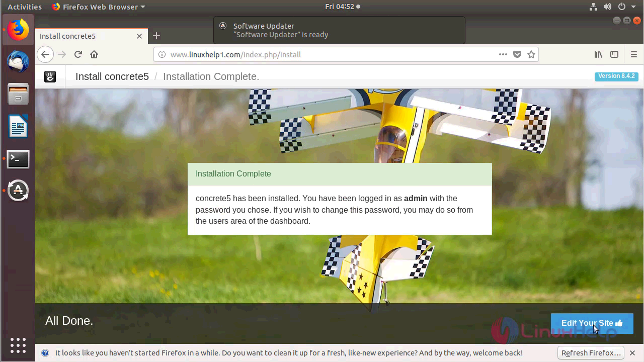Image resolution: width=644 pixels, height=362 pixels.
Task: Open the Terminal dock icon
Action: coord(18,159)
